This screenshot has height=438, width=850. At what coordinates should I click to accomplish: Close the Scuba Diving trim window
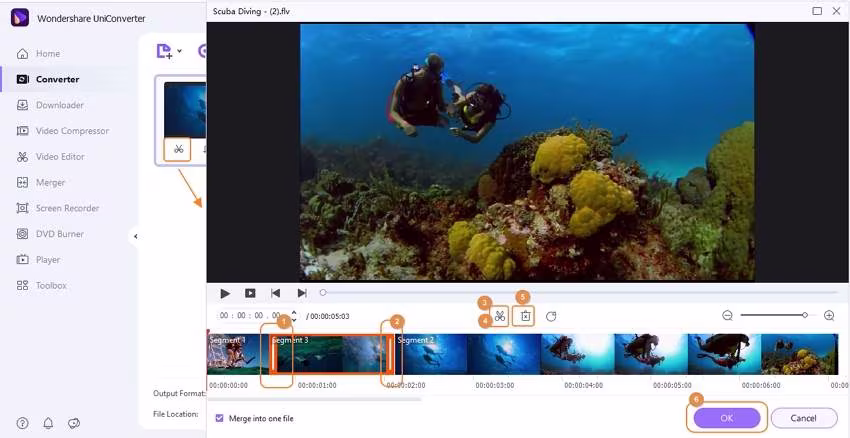(836, 11)
